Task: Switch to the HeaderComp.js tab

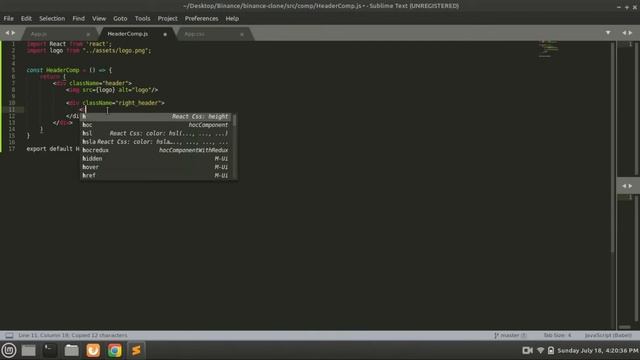Action: pos(128,34)
